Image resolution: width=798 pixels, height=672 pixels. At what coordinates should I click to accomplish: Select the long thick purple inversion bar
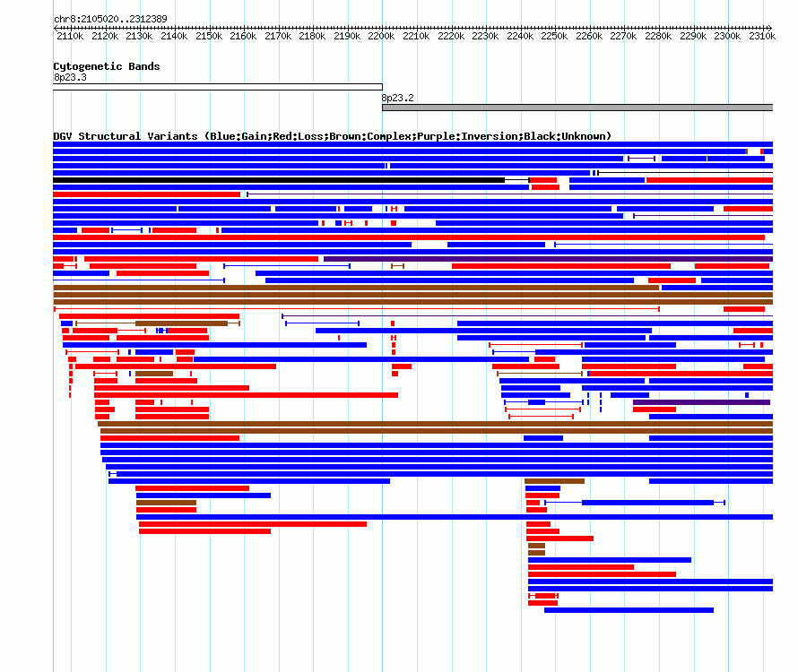point(548,259)
